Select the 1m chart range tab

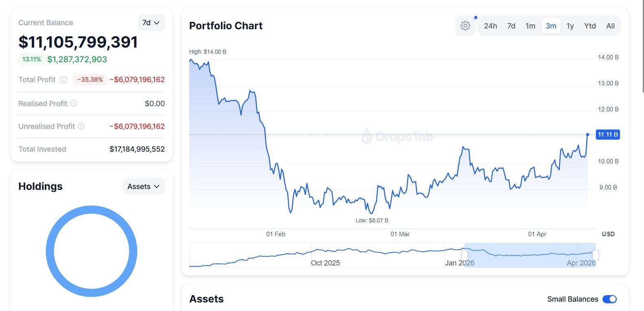point(530,26)
